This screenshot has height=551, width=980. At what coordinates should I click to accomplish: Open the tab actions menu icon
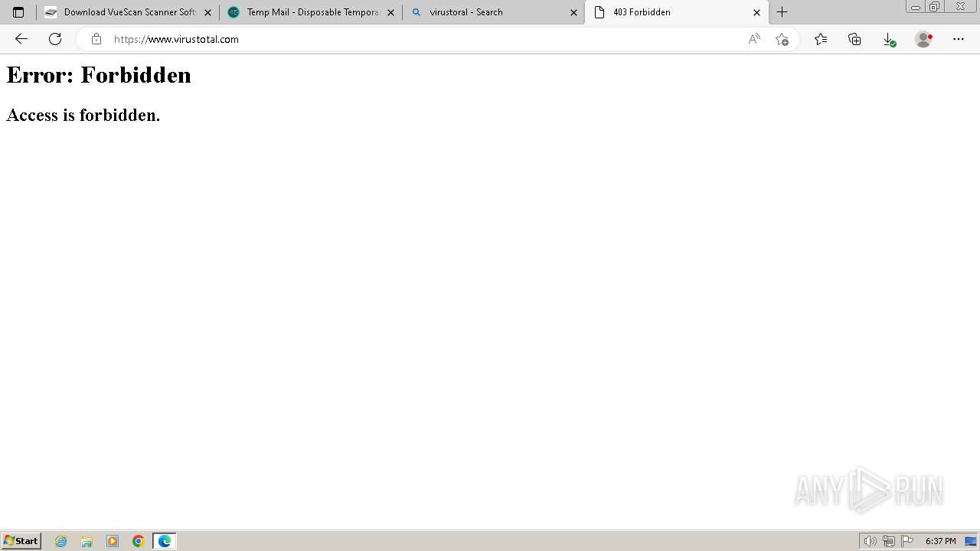click(18, 12)
